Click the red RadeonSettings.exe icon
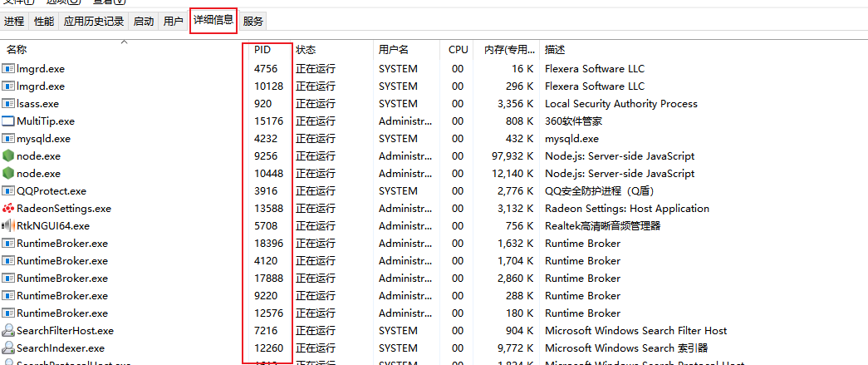 pos(7,209)
